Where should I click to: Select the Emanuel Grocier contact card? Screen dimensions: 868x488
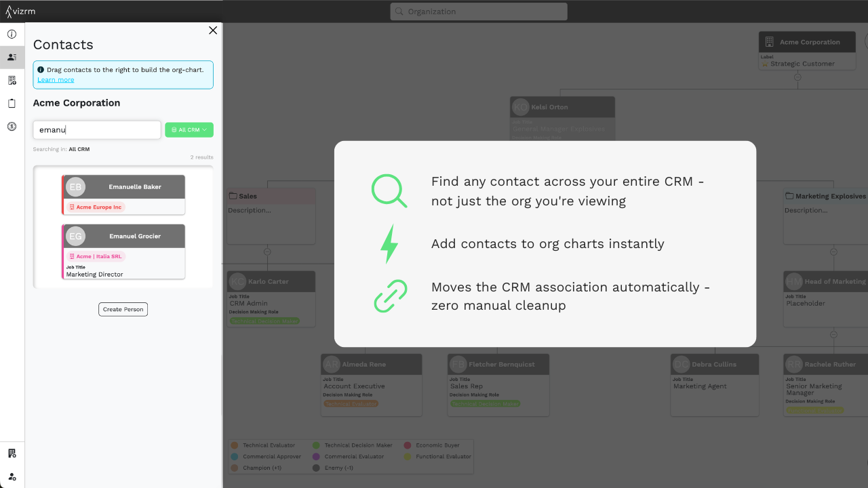click(x=123, y=251)
